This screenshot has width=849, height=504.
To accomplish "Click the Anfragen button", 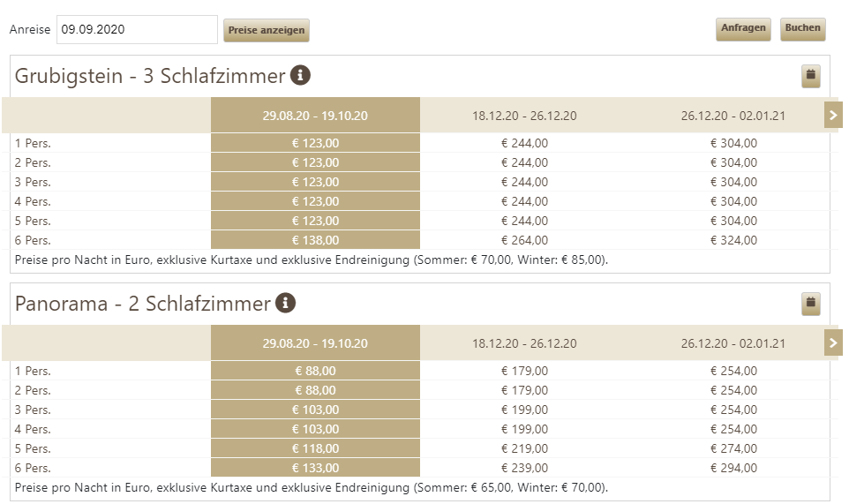I will pyautogui.click(x=743, y=29).
